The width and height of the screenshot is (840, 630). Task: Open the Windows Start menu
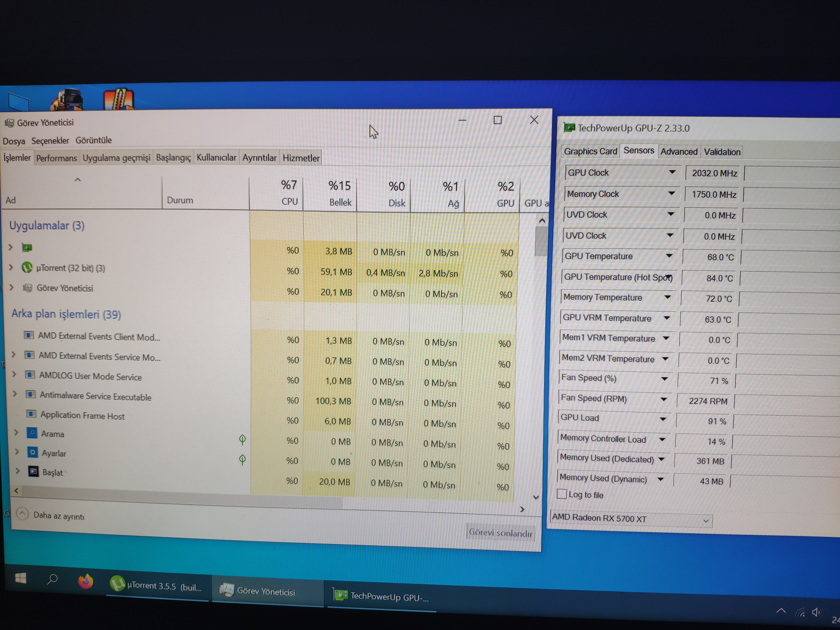[x=20, y=578]
